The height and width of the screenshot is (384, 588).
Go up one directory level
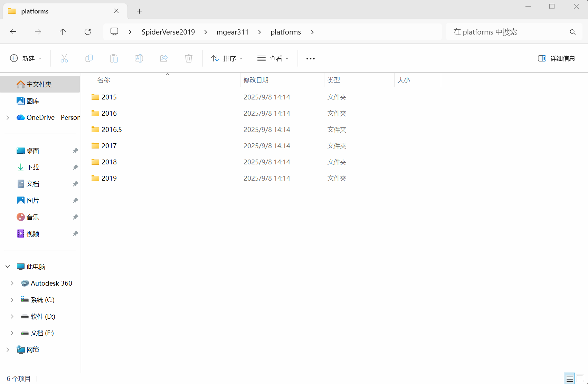click(x=63, y=32)
